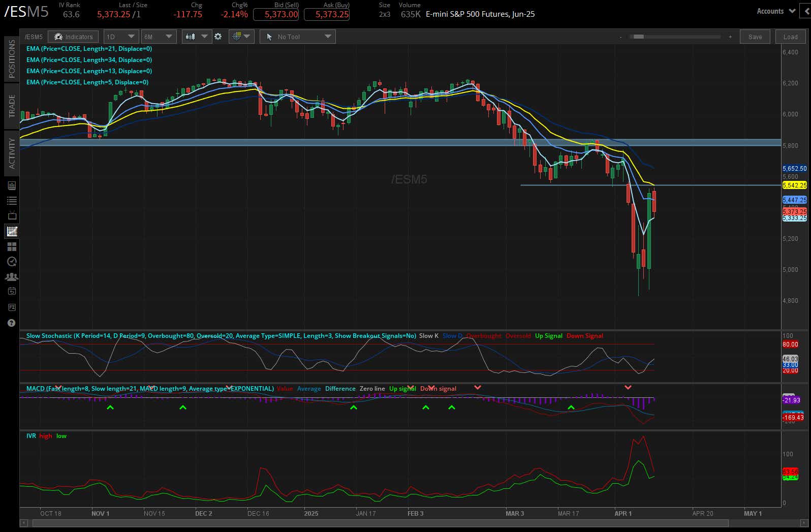
Task: Click the Save chart button
Action: 755,37
